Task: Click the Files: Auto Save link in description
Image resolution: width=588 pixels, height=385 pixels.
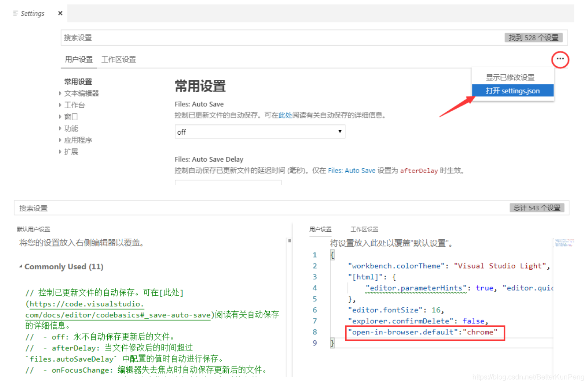Action: pyautogui.click(x=351, y=170)
